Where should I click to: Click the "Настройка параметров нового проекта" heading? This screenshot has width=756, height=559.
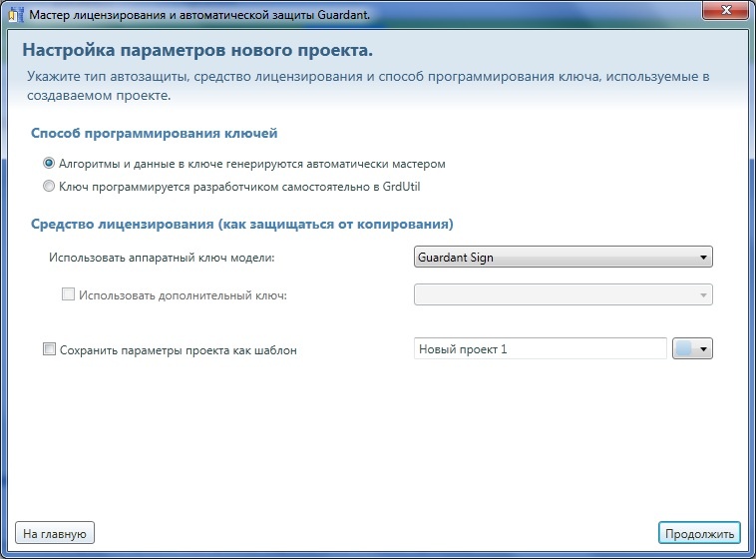tap(203, 51)
